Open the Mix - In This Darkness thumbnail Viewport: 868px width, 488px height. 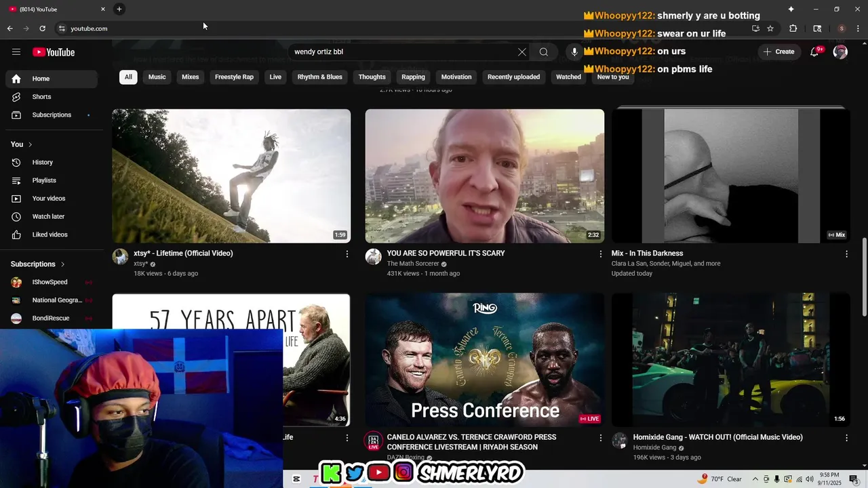[730, 175]
